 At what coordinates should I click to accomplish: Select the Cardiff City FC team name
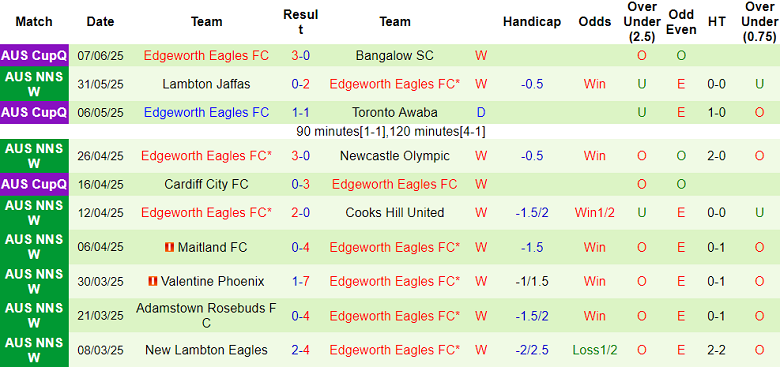[206, 184]
